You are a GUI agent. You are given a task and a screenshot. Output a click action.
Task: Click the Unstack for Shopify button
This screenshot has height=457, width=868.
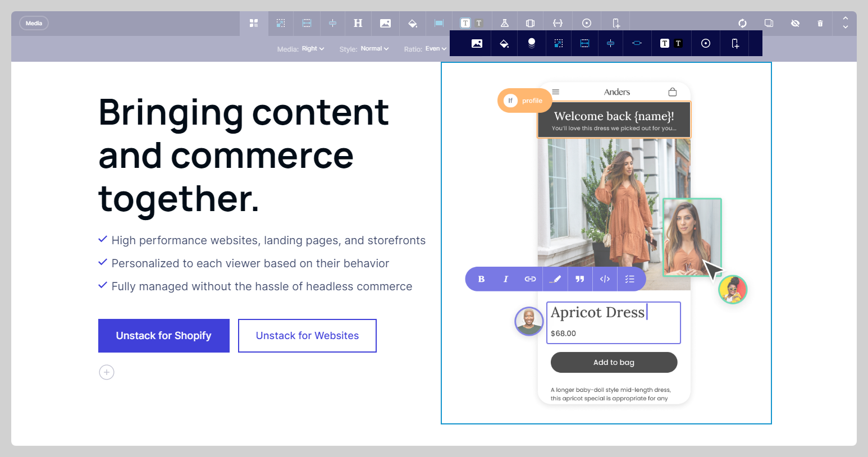(164, 336)
